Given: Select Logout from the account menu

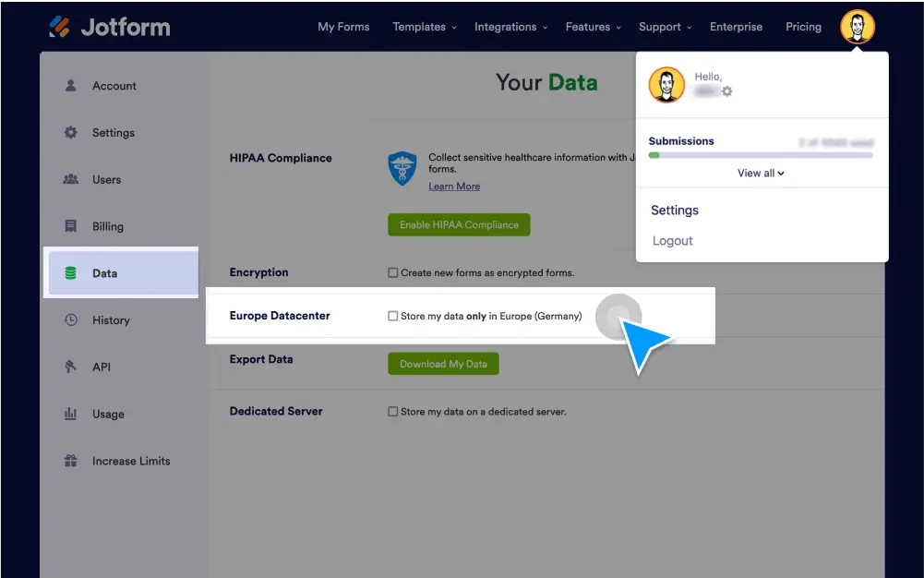Looking at the screenshot, I should (672, 240).
